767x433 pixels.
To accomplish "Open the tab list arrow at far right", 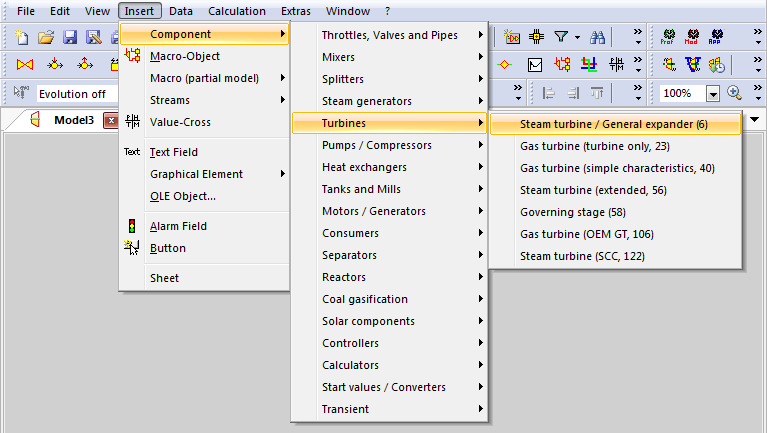I will tap(755, 119).
